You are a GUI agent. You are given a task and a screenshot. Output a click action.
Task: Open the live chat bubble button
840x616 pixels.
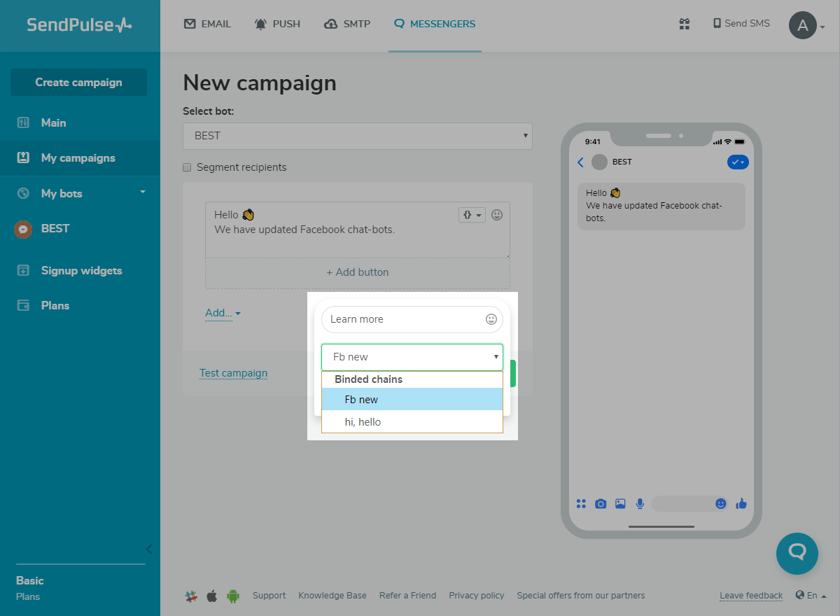(797, 554)
